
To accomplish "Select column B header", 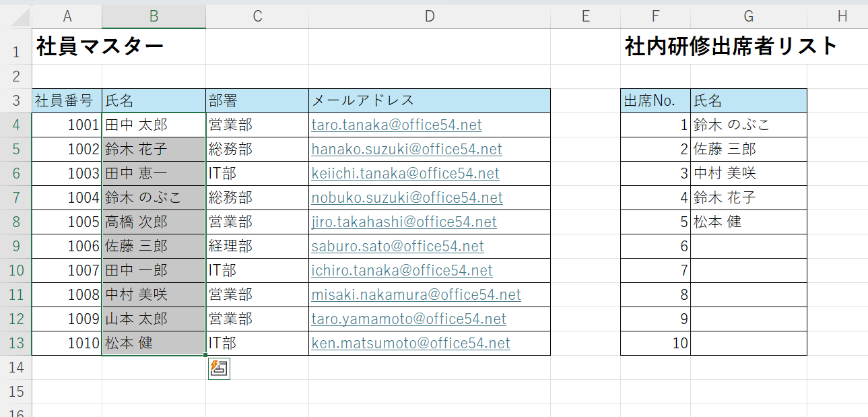I will [154, 17].
